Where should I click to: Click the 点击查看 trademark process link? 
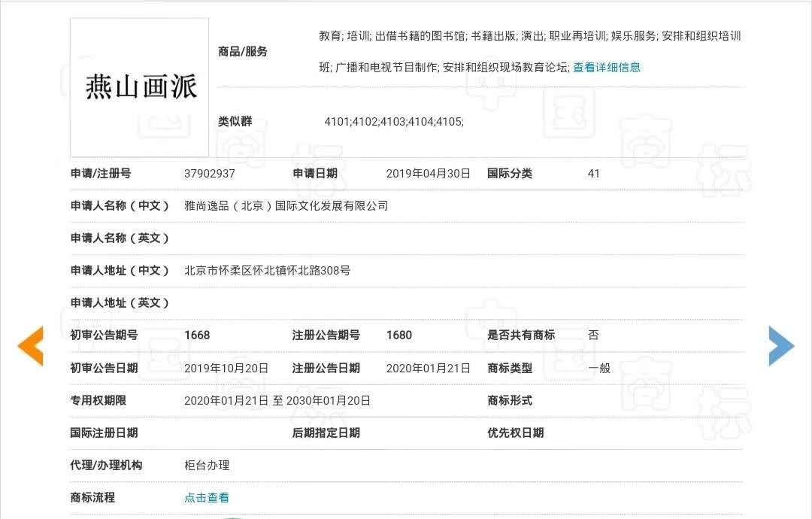[207, 497]
